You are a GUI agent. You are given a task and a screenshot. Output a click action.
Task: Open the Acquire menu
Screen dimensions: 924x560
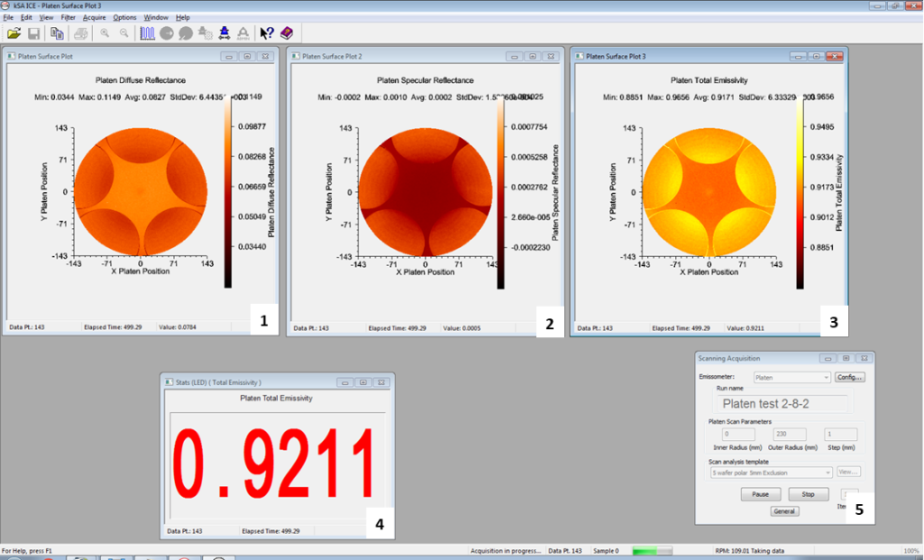94,17
